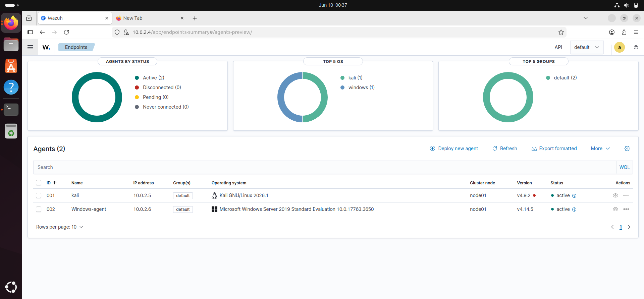Screen dimensions: 644x299
Task: View details eye icon for Windows-agent
Action: coord(615,209)
